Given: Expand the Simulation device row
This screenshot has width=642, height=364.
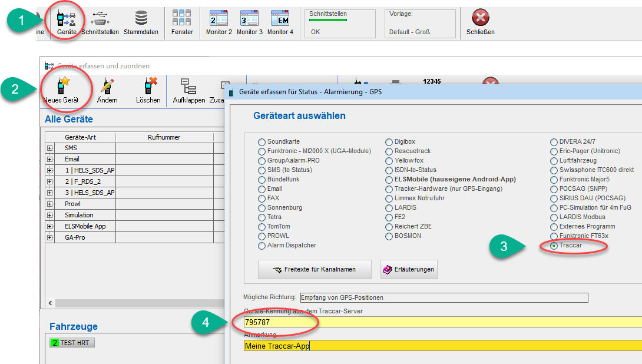Looking at the screenshot, I should click(x=49, y=215).
